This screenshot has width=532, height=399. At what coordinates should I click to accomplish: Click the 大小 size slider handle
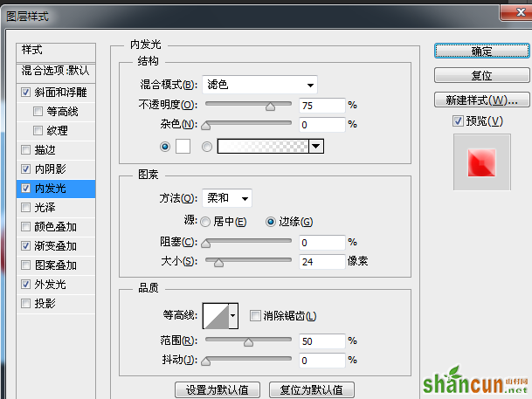point(219,263)
